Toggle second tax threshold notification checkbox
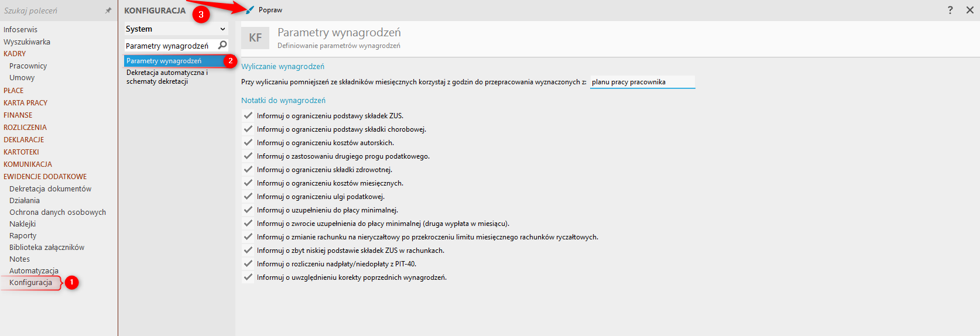 tap(248, 156)
